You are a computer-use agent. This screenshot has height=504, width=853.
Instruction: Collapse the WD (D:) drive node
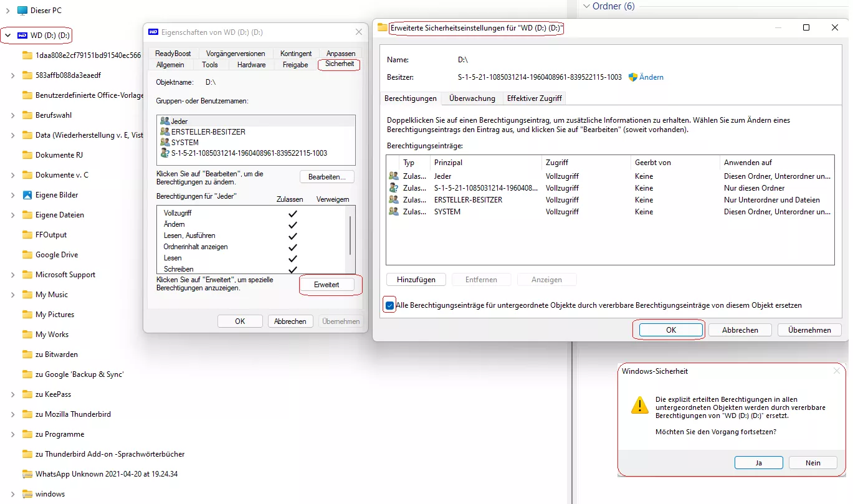click(7, 36)
